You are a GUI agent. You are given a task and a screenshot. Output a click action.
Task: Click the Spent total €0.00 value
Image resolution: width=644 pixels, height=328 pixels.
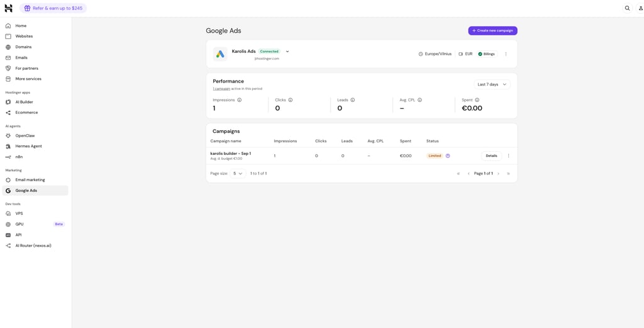472,108
